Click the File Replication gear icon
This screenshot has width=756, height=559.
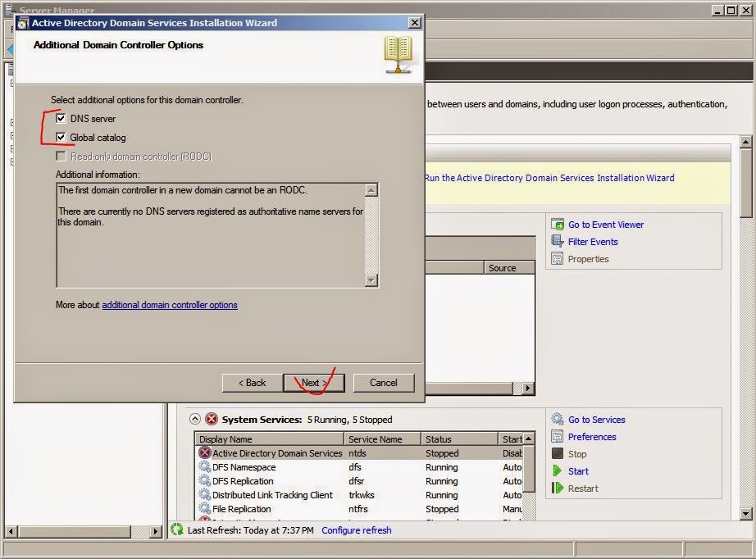coord(205,508)
